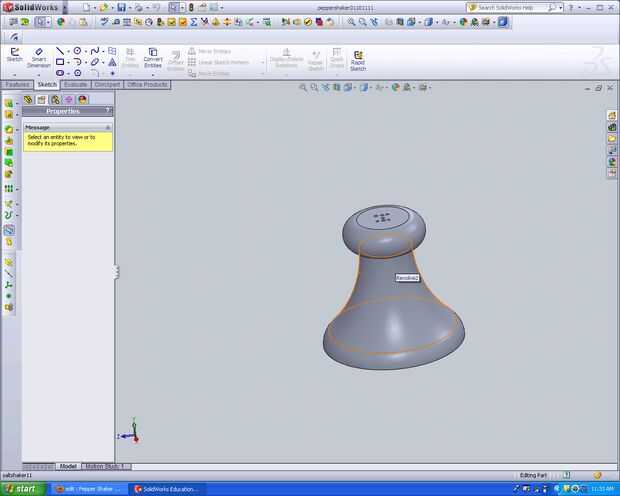Open Appearances tab in task pane

coord(612,162)
